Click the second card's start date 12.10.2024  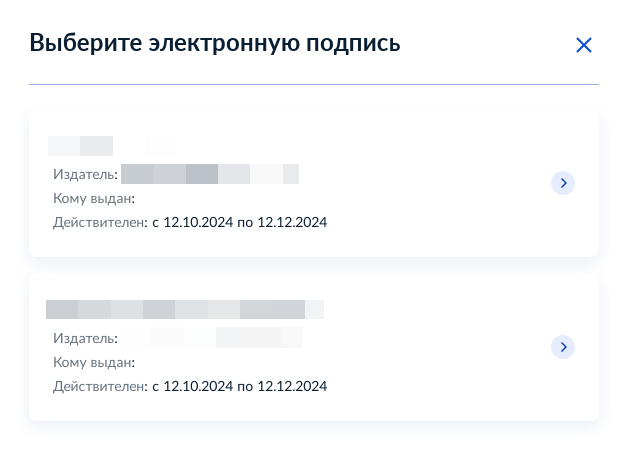[x=198, y=386]
